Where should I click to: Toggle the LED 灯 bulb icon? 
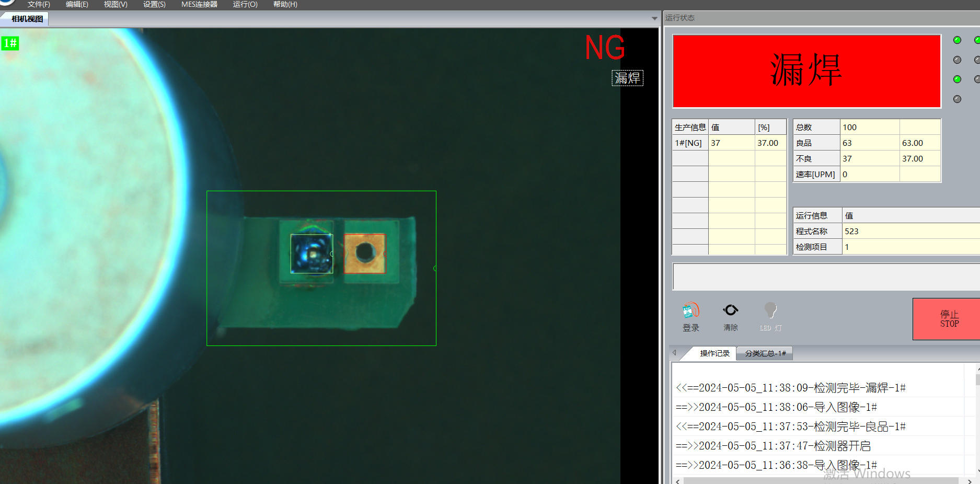[770, 310]
